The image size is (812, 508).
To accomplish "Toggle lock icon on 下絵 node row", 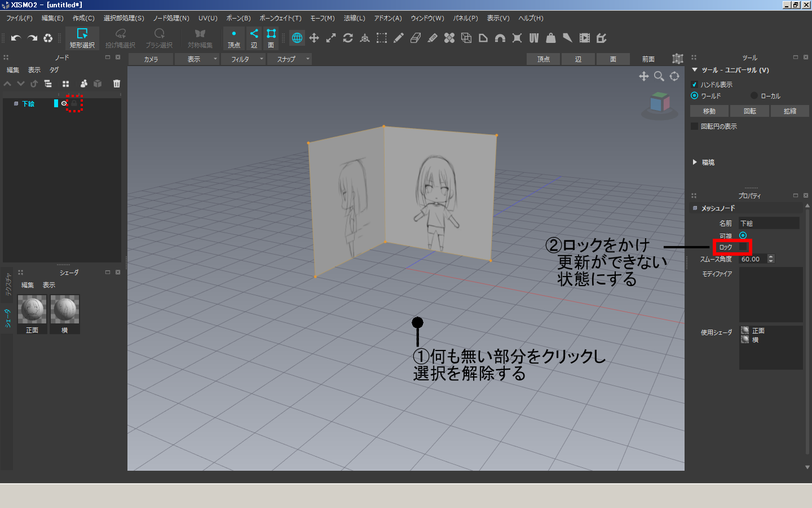I will [74, 103].
